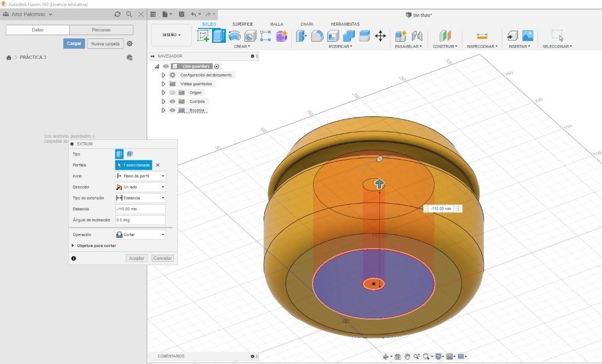The width and height of the screenshot is (602, 364).
Task: Expand Vistas guardadas node
Action: click(163, 83)
